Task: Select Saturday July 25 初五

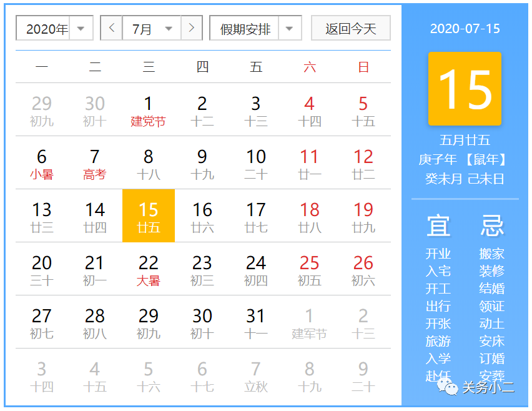Action: click(x=310, y=269)
